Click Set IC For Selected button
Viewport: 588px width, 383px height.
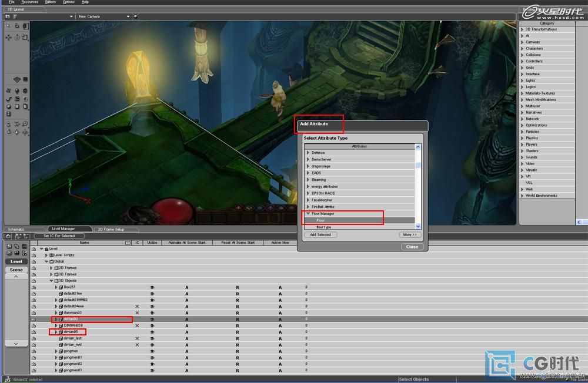point(59,236)
